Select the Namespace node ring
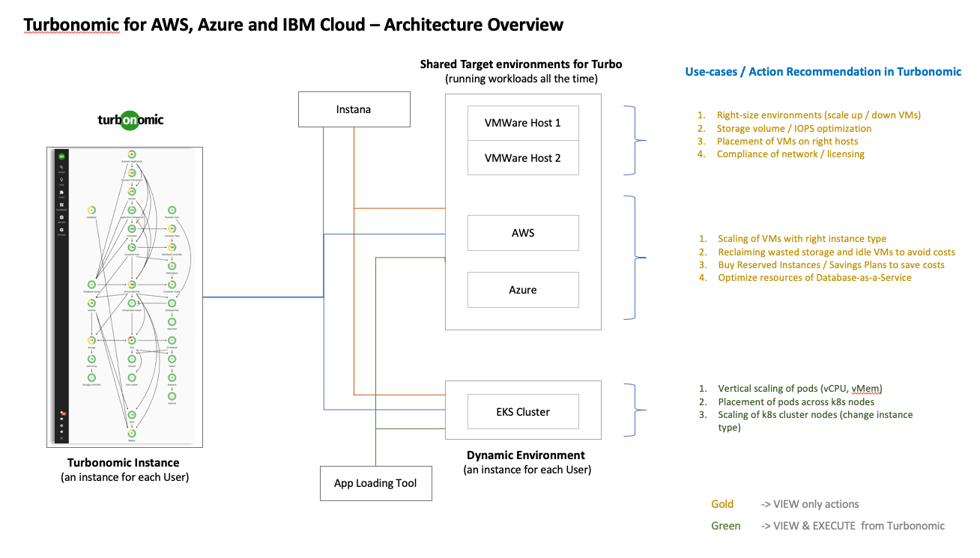Screen dimensions: 980x558 [172, 266]
